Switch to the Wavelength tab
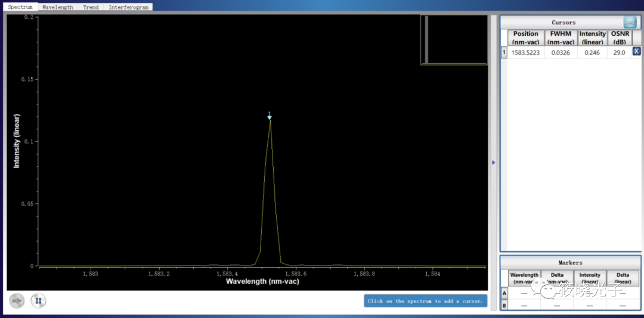The height and width of the screenshot is (318, 644). [58, 7]
